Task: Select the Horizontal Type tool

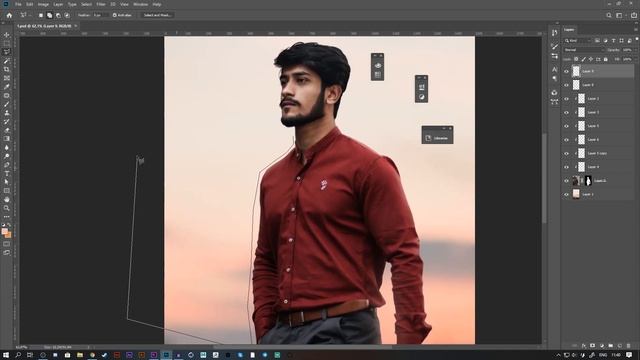Action: coord(7,173)
